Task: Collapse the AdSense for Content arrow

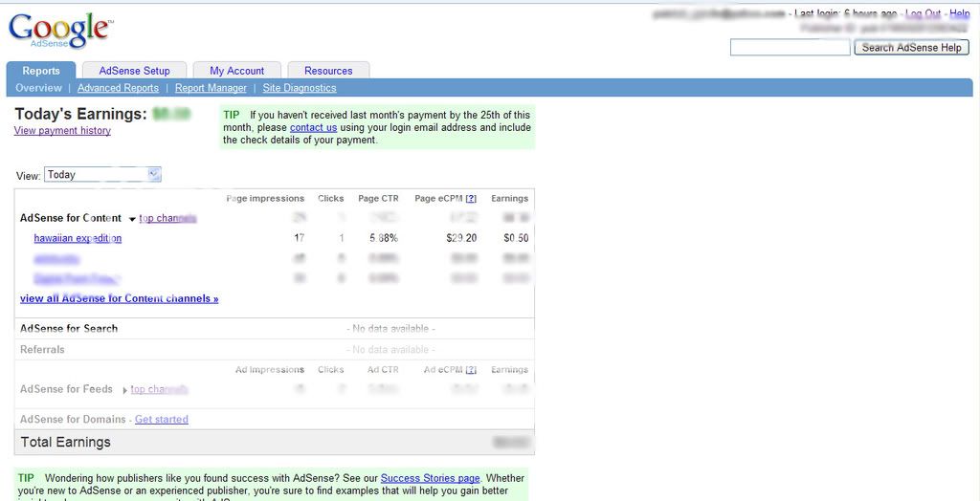Action: (132, 219)
